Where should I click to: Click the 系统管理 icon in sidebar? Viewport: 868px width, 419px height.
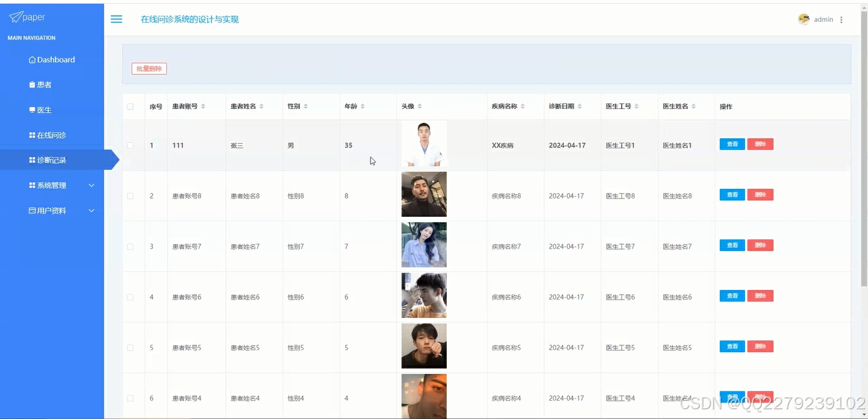click(x=34, y=185)
